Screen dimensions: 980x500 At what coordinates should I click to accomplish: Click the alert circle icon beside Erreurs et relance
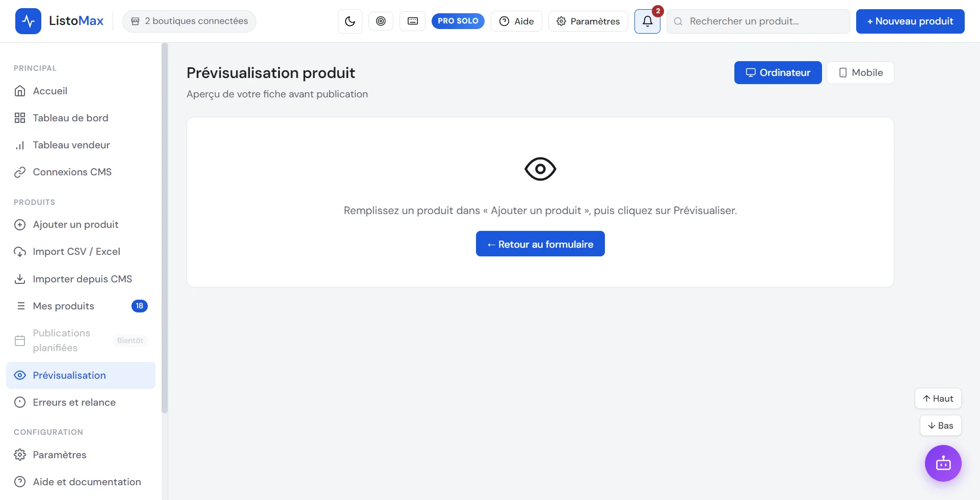[x=20, y=402]
